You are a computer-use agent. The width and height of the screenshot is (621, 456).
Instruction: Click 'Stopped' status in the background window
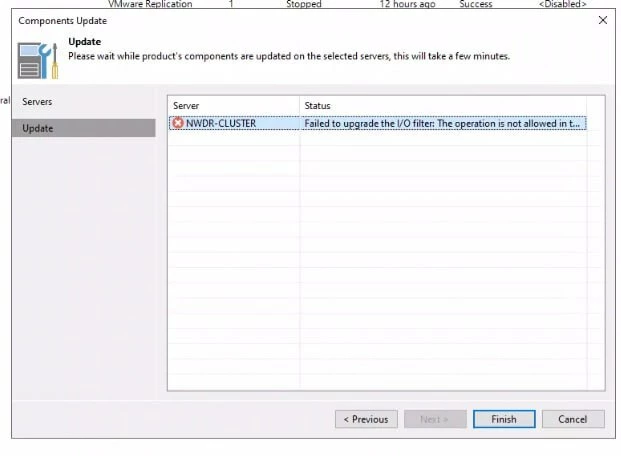click(x=304, y=4)
